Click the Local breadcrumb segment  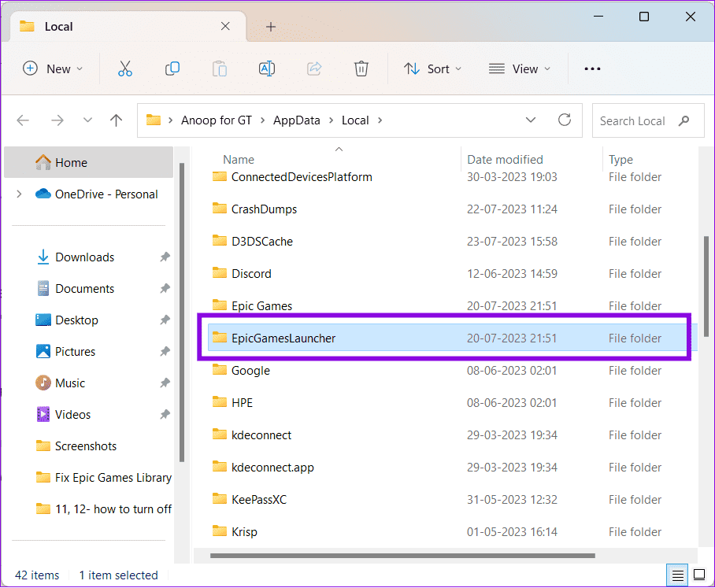[x=355, y=120]
